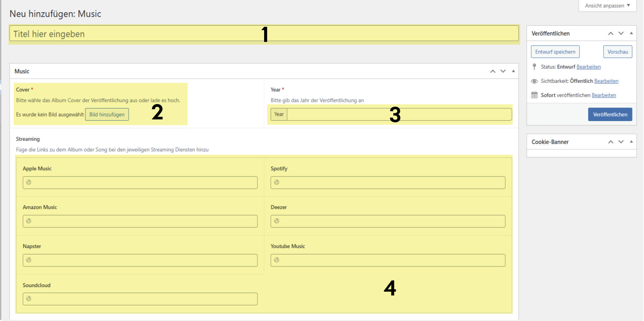Image resolution: width=644 pixels, height=321 pixels.
Task: Move Music panel down with arrow icon
Action: click(x=503, y=71)
